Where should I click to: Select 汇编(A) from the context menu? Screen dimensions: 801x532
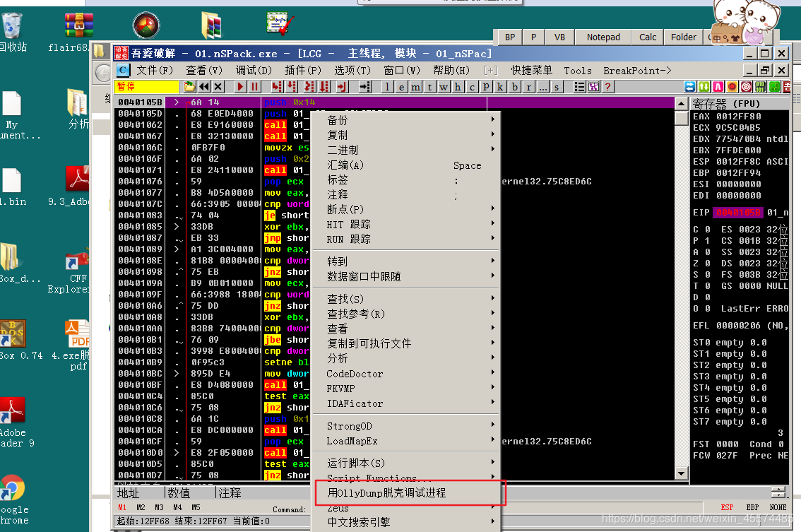click(x=405, y=165)
